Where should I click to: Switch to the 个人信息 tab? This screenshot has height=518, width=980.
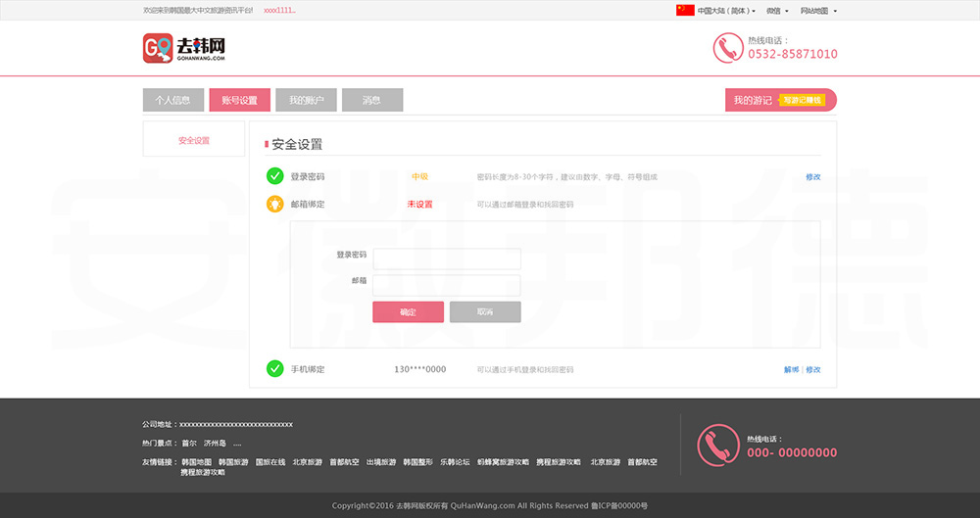pyautogui.click(x=172, y=100)
